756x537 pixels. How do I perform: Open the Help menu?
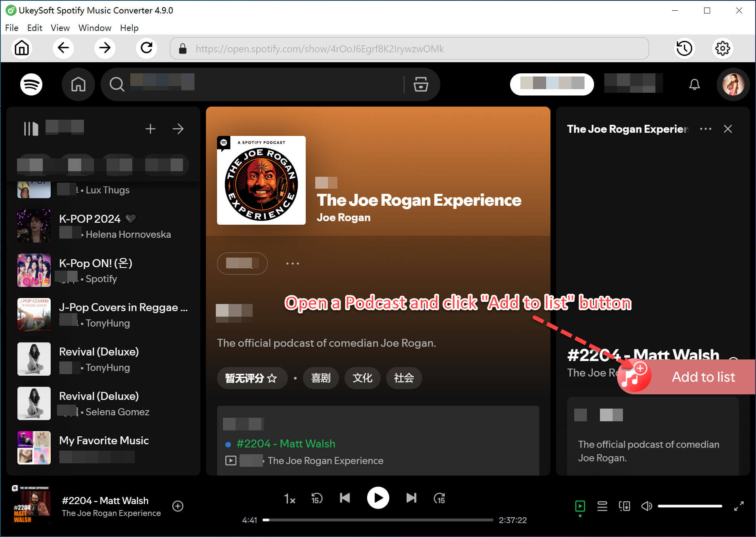129,28
